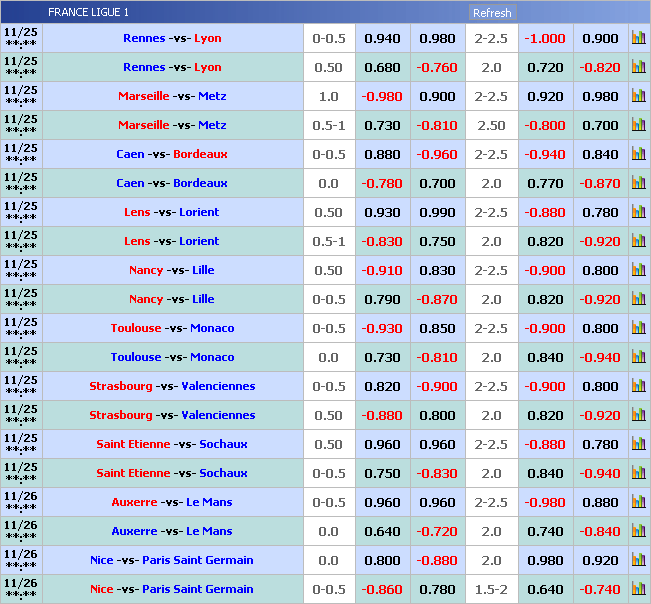Choose the -0.780 odds for Caen-Bordeaux
651x604 pixels.
(382, 183)
